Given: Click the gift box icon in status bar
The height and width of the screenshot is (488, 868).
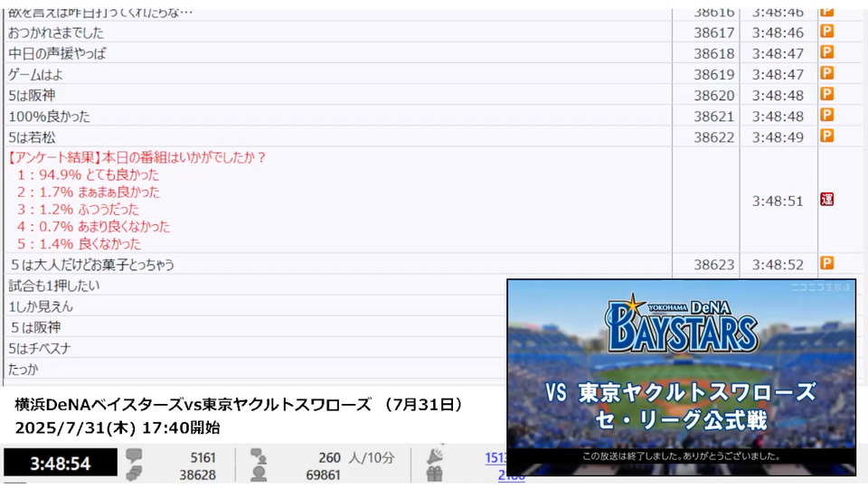Looking at the screenshot, I should click(x=435, y=474).
